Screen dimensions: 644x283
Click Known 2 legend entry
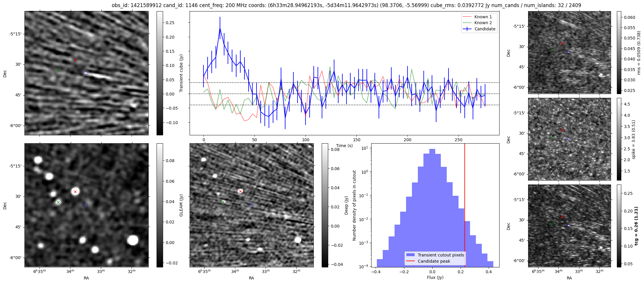pyautogui.click(x=483, y=23)
